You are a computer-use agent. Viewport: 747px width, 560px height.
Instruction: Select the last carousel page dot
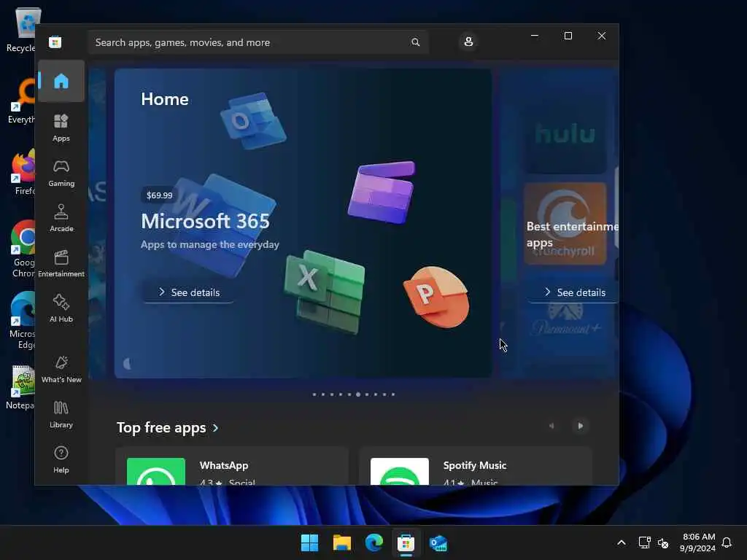pos(393,394)
